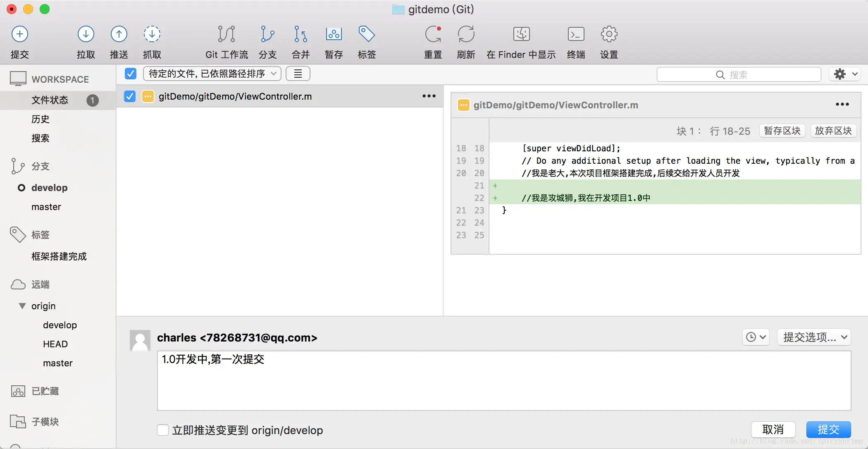
Task: Click the Discard Hunk (放弃区块) button
Action: click(x=833, y=131)
